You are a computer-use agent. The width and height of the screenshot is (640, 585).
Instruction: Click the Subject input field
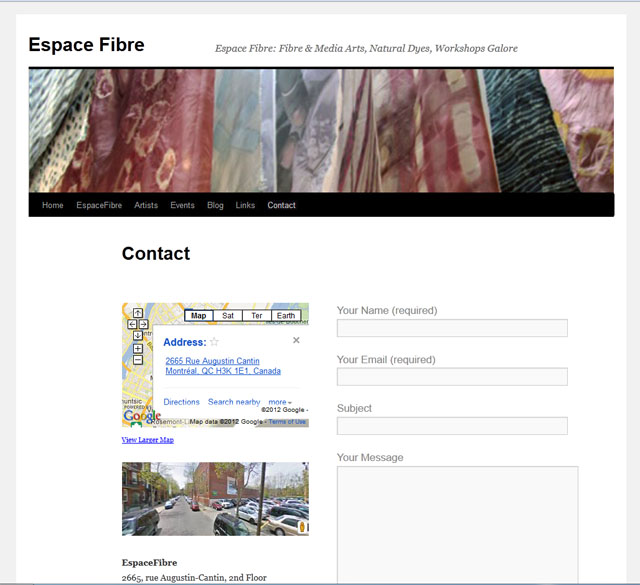click(452, 426)
